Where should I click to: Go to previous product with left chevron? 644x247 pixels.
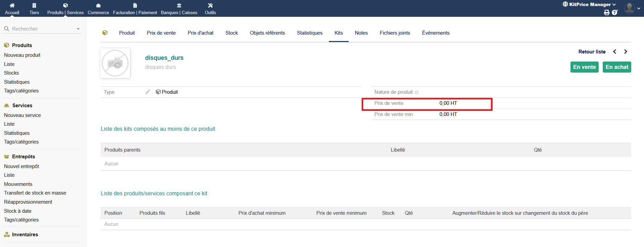click(x=614, y=52)
